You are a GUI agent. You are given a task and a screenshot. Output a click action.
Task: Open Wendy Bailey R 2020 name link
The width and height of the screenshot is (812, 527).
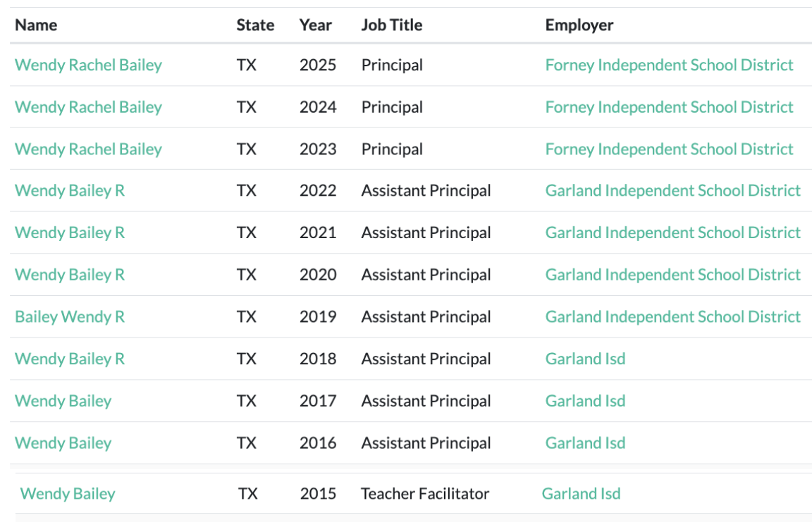point(69,275)
